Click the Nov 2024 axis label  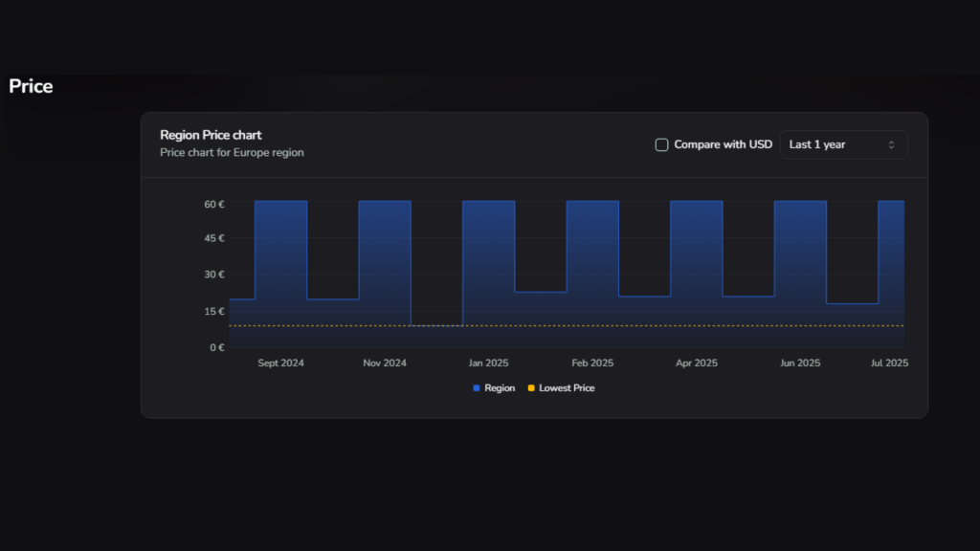(x=385, y=364)
